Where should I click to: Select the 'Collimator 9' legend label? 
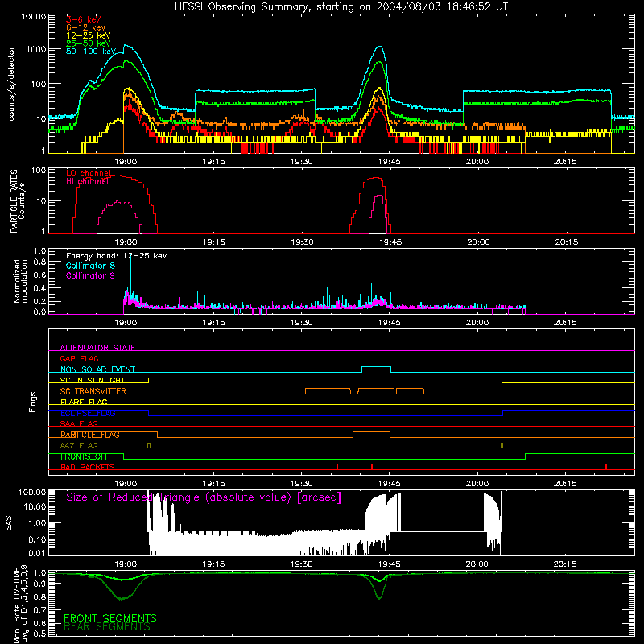pos(91,275)
